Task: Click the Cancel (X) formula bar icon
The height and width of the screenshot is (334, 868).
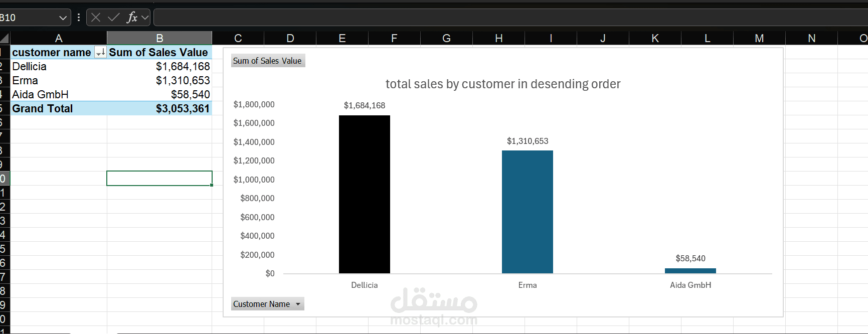Action: 96,18
